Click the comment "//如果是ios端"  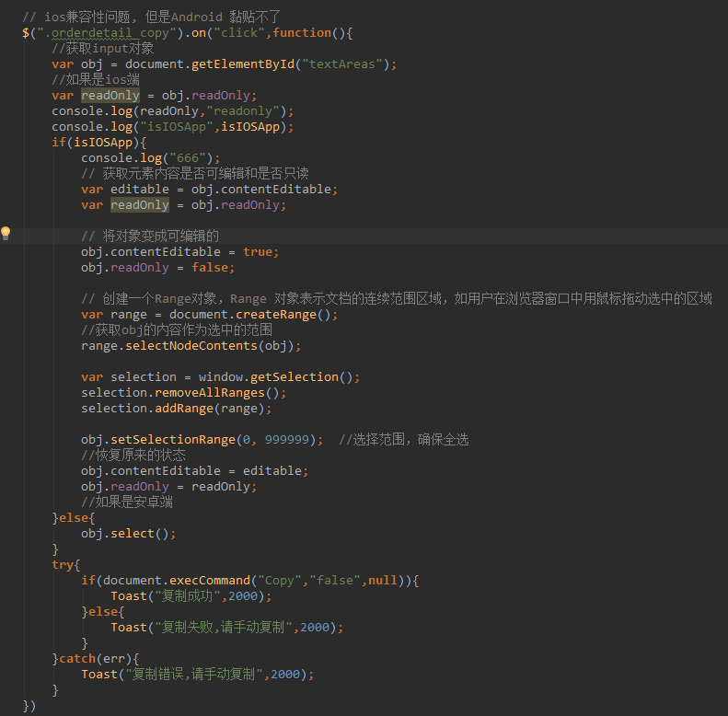[96, 80]
